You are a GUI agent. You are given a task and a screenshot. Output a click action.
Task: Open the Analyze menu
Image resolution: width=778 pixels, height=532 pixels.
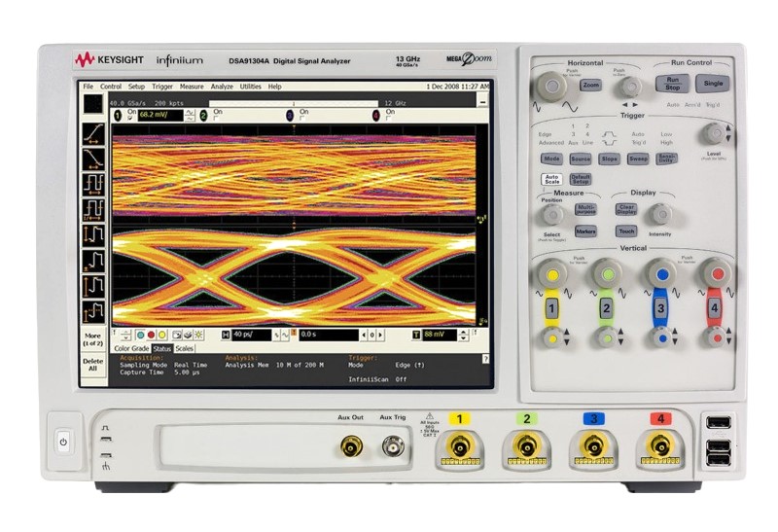click(221, 87)
